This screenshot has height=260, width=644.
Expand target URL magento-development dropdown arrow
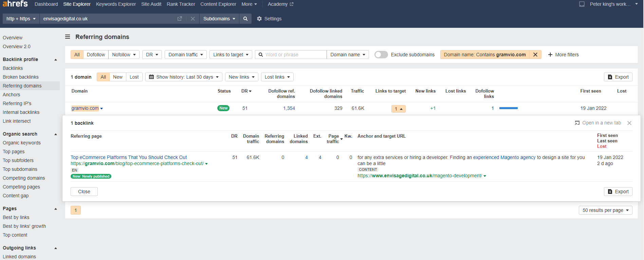click(485, 176)
